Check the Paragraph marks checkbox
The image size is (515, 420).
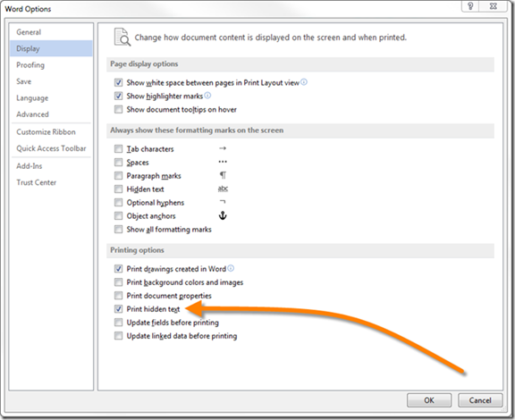point(118,176)
